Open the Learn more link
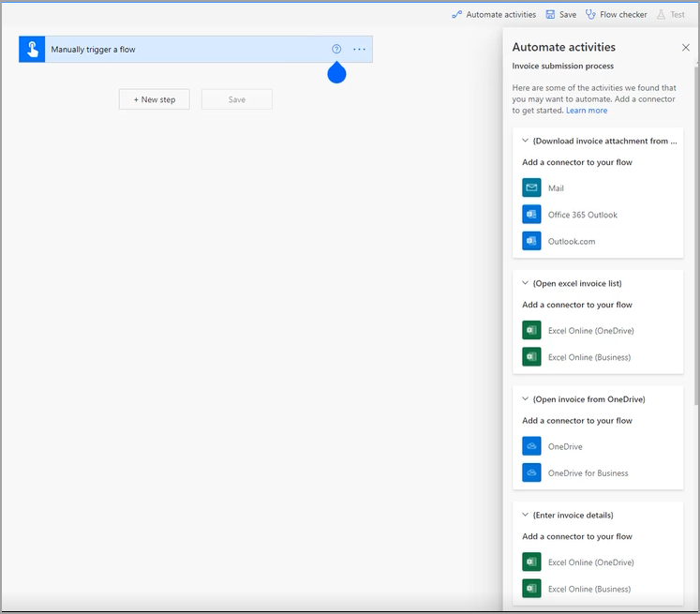This screenshot has width=700, height=614. click(587, 111)
